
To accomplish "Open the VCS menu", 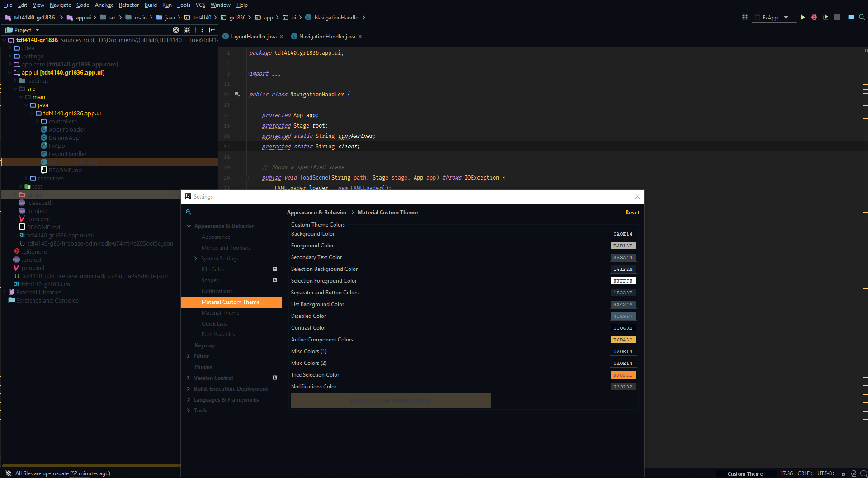I will pyautogui.click(x=200, y=5).
